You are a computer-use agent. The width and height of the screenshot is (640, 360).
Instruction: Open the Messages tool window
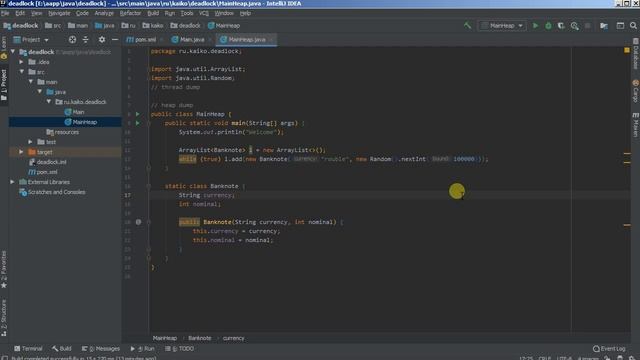pos(101,349)
